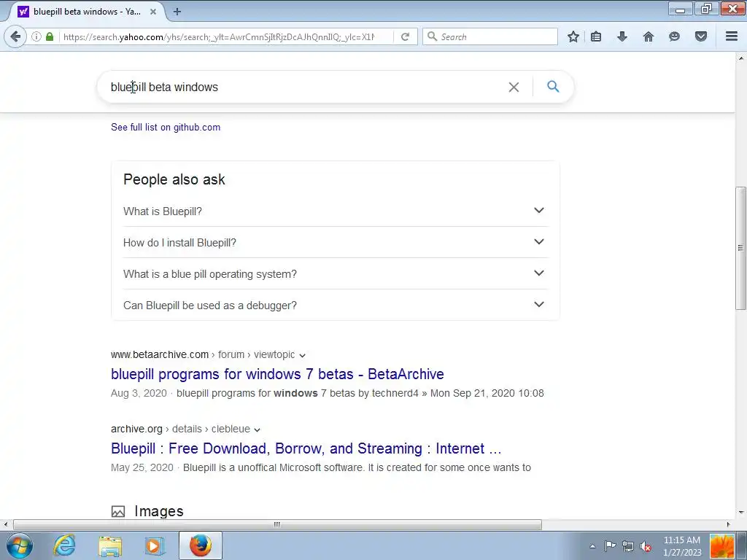Click magnifier icon in Firefox search box
The height and width of the screenshot is (560, 747).
pos(432,36)
